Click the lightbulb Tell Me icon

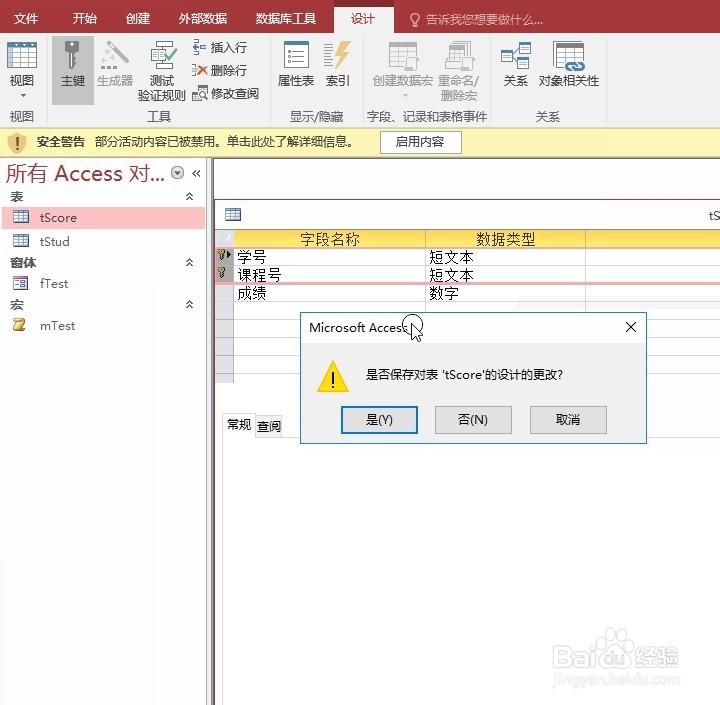[x=414, y=20]
